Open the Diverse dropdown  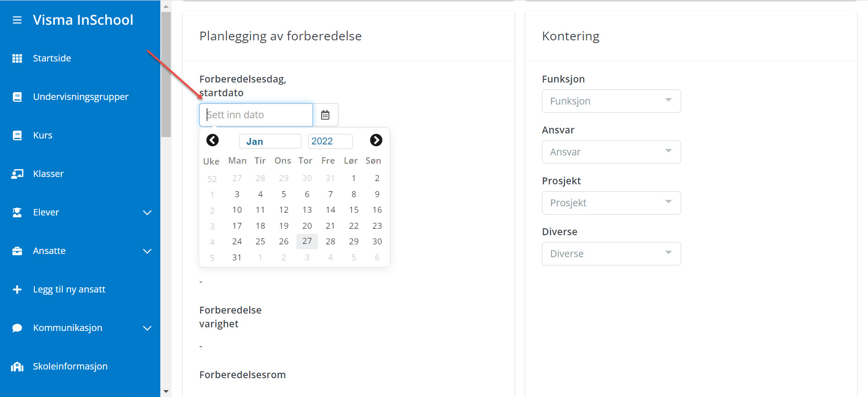tap(611, 254)
